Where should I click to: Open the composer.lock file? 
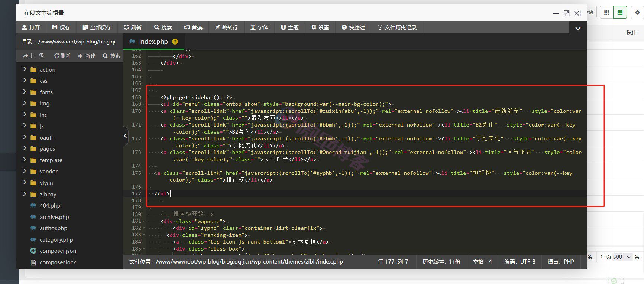coord(58,262)
